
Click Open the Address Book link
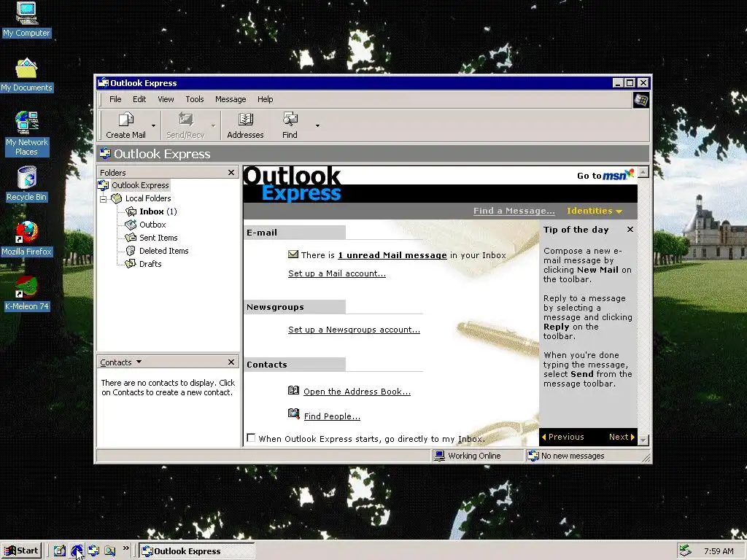coord(357,392)
